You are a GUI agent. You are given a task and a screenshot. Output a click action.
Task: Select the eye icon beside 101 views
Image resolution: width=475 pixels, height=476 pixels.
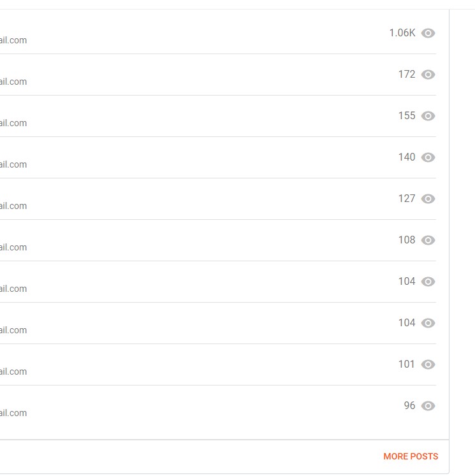tap(428, 364)
